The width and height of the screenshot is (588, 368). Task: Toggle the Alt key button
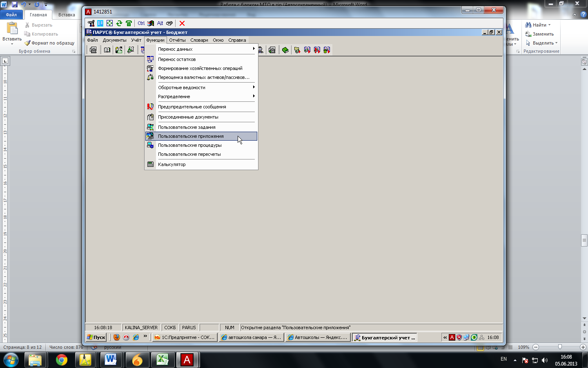pos(160,23)
